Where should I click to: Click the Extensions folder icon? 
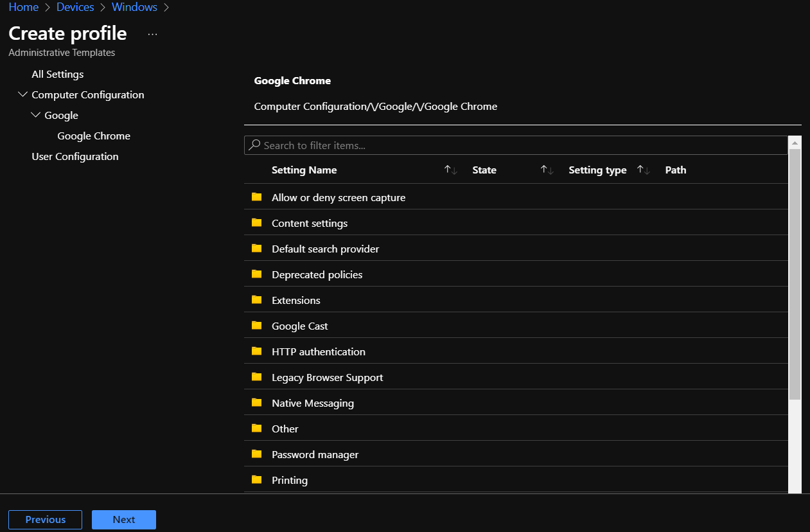pyautogui.click(x=257, y=299)
